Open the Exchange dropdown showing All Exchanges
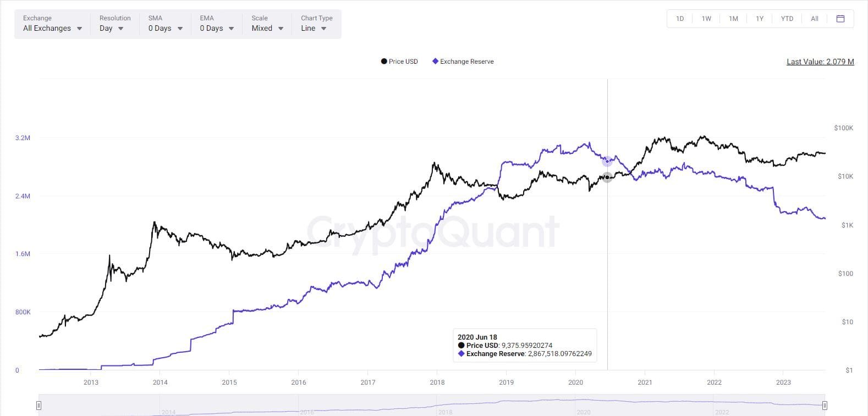This screenshot has width=868, height=416. click(51, 28)
